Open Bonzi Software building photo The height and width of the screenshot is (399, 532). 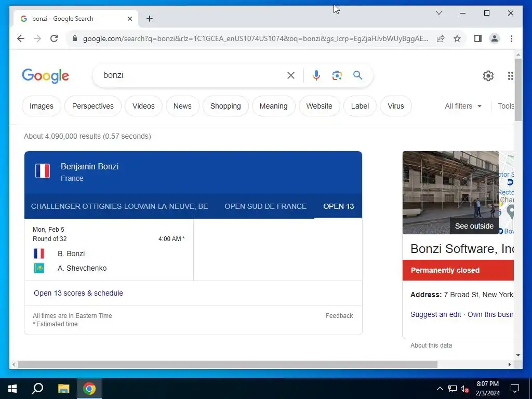pos(450,192)
